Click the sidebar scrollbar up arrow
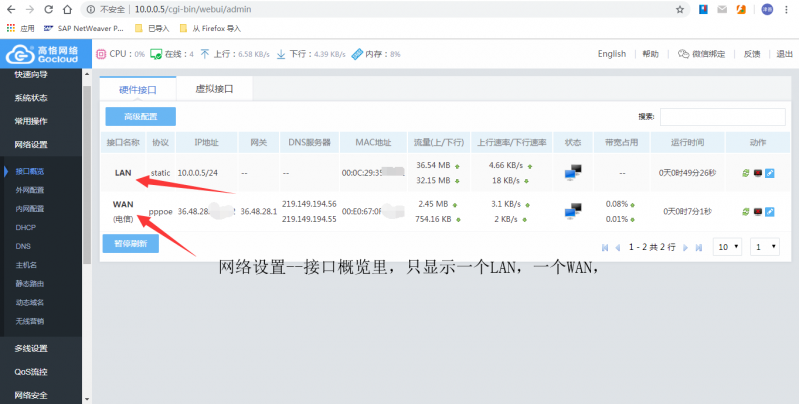 coord(87,74)
